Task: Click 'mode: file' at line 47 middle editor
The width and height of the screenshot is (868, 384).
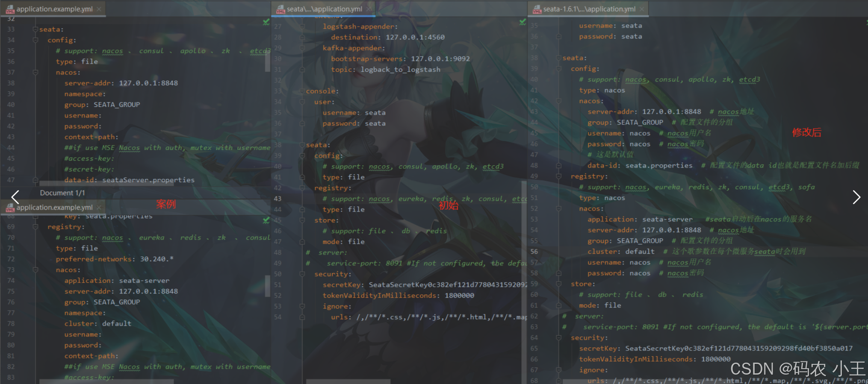Action: pos(344,242)
